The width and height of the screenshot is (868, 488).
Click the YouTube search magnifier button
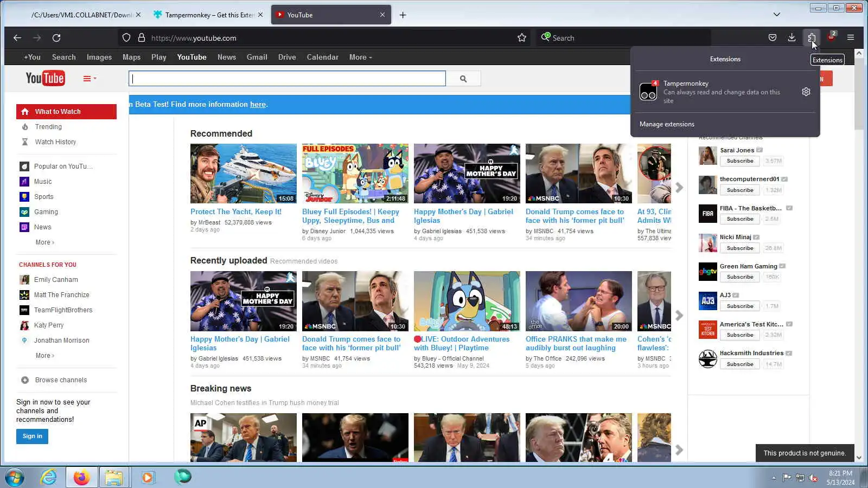[463, 79]
